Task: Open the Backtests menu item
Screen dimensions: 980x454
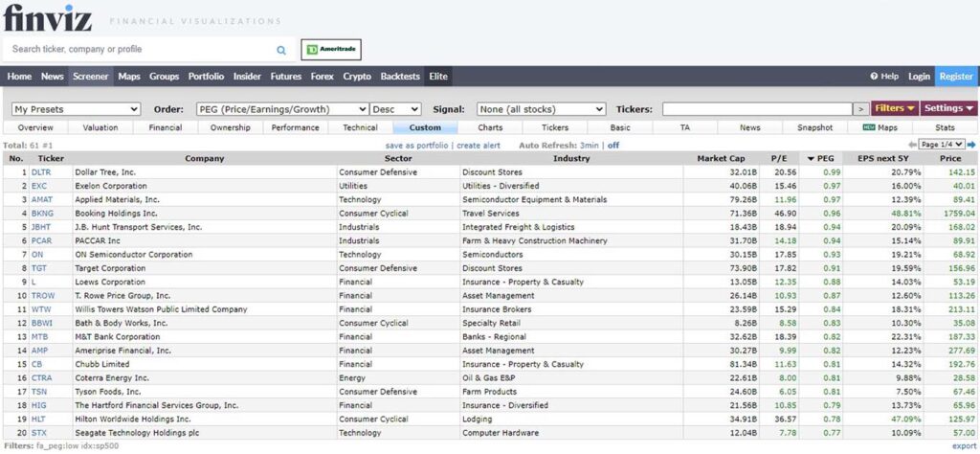Action: [400, 77]
